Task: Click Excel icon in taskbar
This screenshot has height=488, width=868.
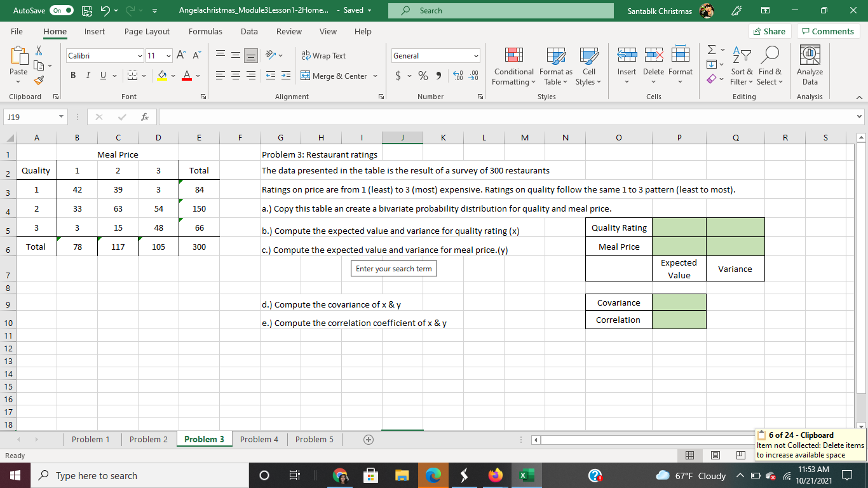Action: coord(527,475)
